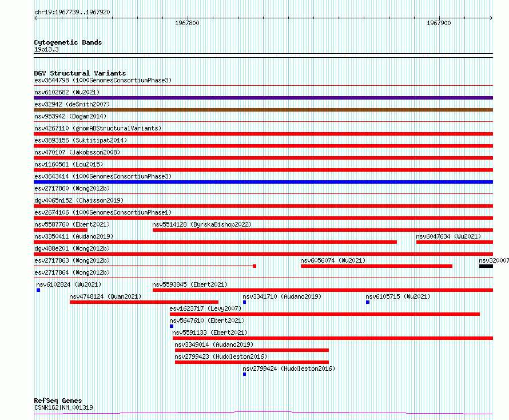Click dgv488e201 (Wong2012b) label

pyautogui.click(x=72, y=248)
